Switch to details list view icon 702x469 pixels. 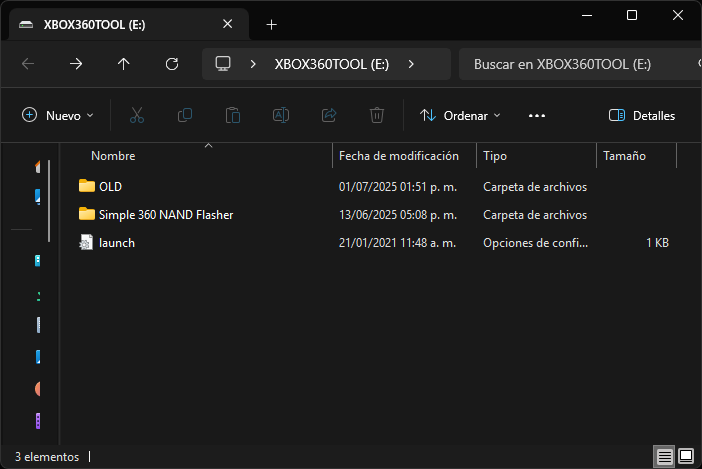664,457
